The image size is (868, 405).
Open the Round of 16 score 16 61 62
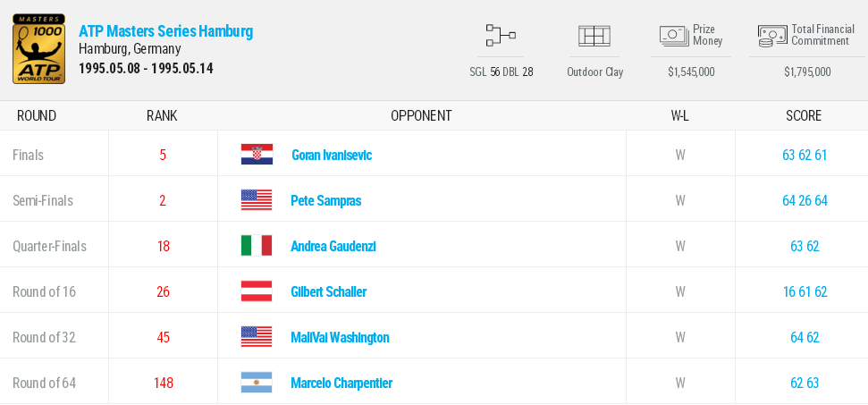click(x=805, y=291)
